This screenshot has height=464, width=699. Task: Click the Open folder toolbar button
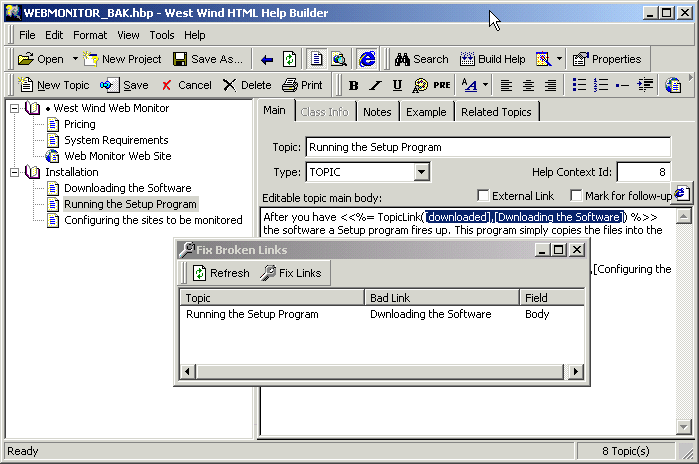pos(41,59)
